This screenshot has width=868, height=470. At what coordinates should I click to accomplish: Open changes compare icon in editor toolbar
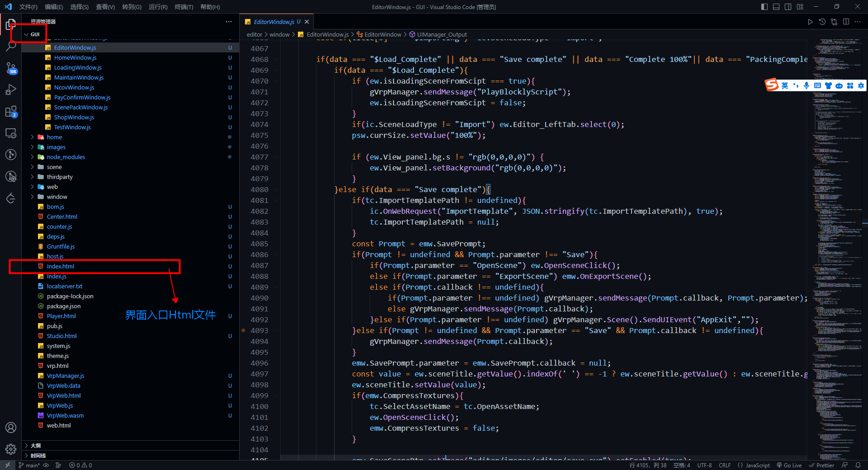(834, 22)
